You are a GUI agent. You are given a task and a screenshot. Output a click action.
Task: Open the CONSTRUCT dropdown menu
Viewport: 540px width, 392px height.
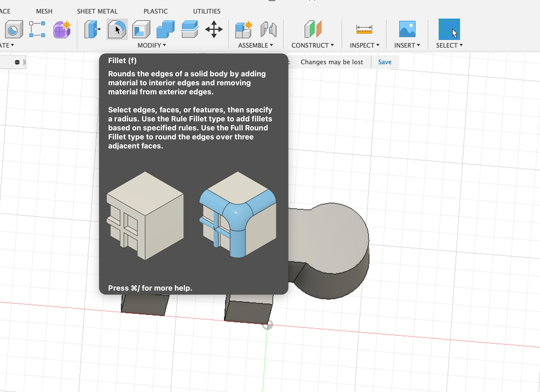313,45
